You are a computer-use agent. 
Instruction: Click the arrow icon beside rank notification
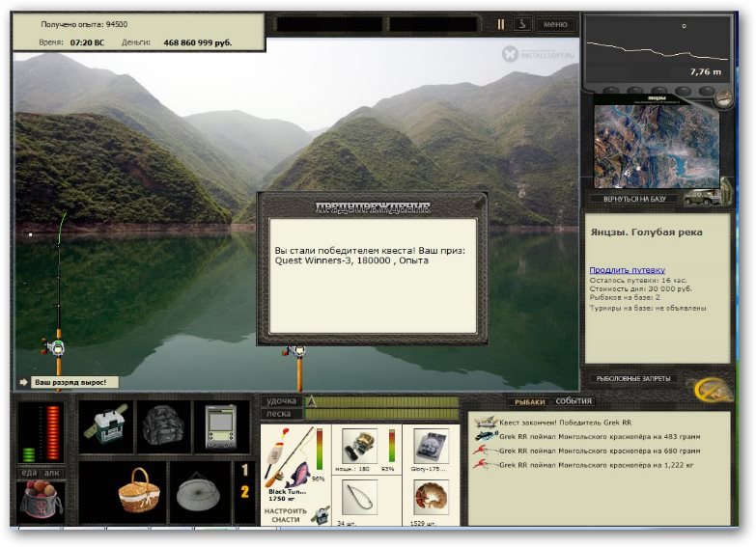pos(23,382)
